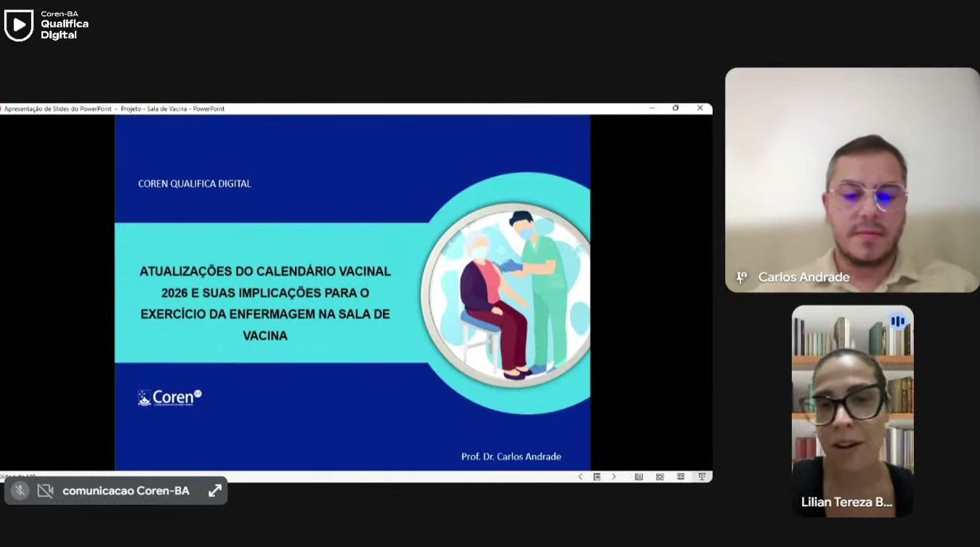Toggle the disabled camera icon
This screenshot has width=980, height=547.
click(45, 491)
